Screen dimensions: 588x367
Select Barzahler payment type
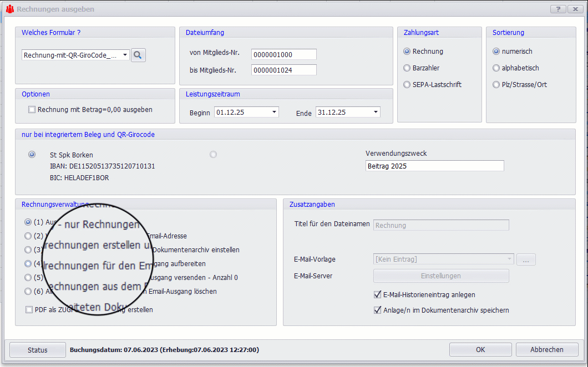407,68
